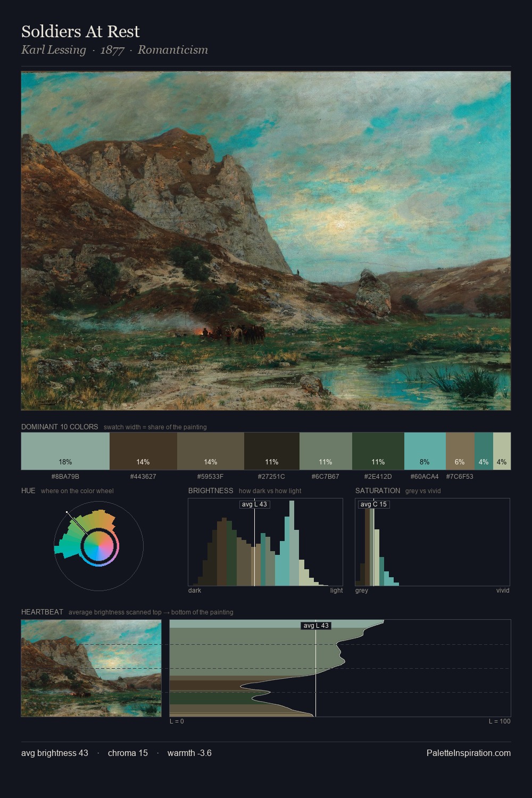
Task: Click the L = 0 axis label
Action: click(x=177, y=721)
